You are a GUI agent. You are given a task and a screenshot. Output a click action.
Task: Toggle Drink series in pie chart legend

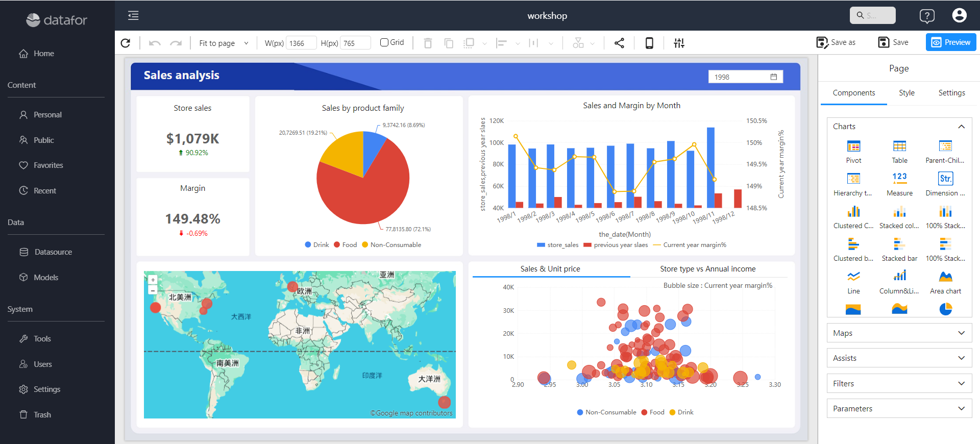317,245
